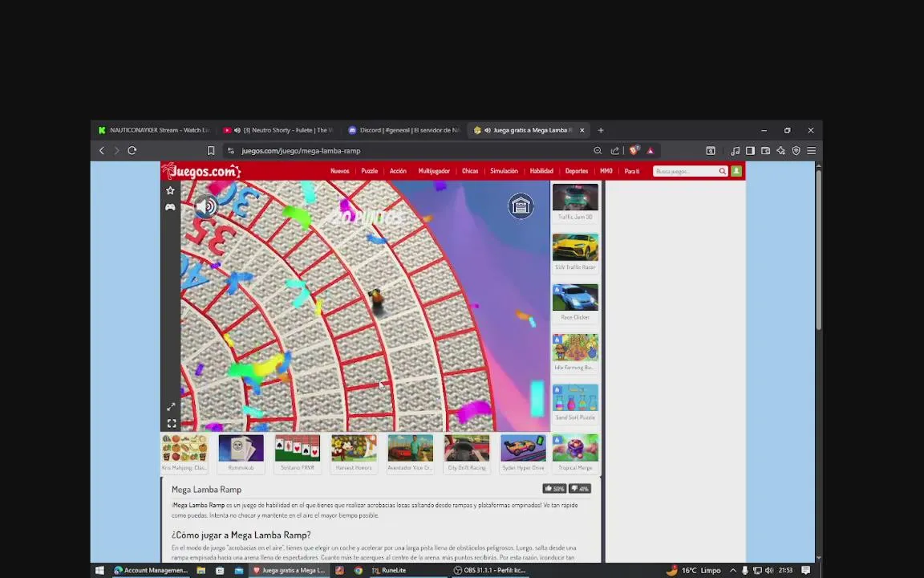924x578 pixels.
Task: Go back in browser history
Action: (102, 151)
